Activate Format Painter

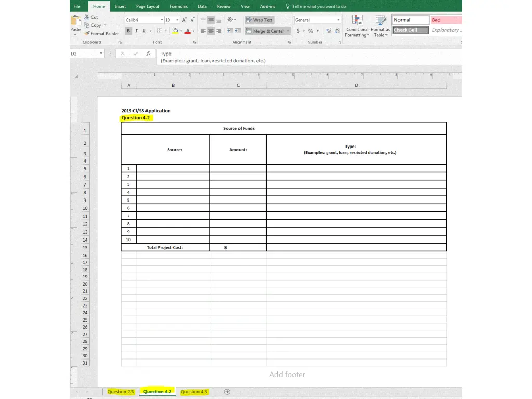click(x=102, y=34)
